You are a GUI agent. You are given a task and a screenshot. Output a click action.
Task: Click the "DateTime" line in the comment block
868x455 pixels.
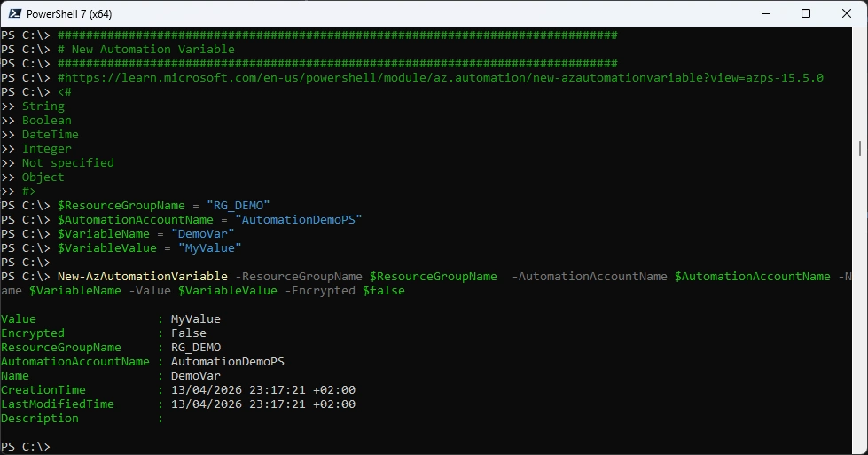(50, 135)
